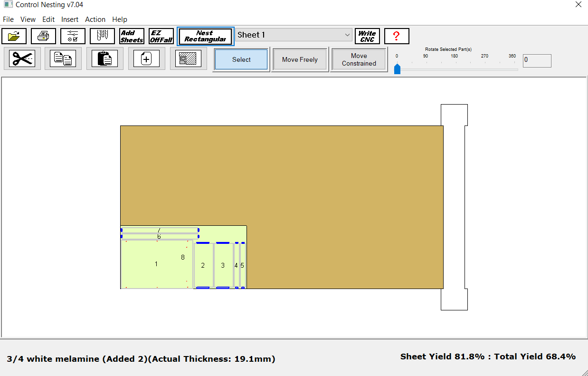Click the printer icon
The height and width of the screenshot is (376, 588).
click(x=43, y=36)
